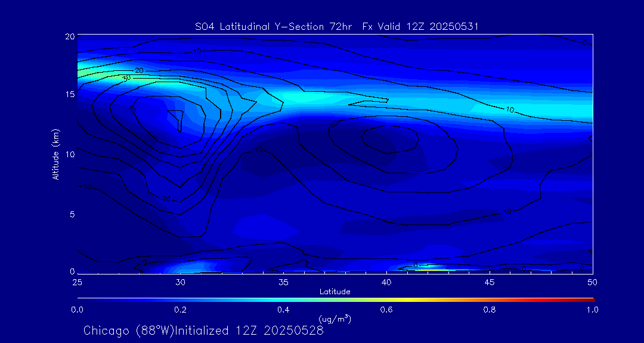This screenshot has height=343, width=644.
Task: Select the 45 tick on the latitude axis
Action: [490, 282]
